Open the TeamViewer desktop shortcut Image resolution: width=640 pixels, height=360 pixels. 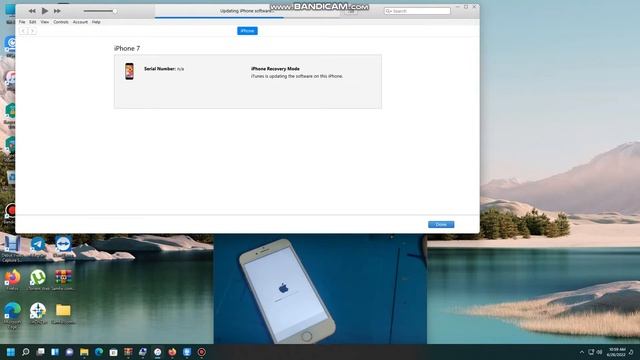[63, 247]
